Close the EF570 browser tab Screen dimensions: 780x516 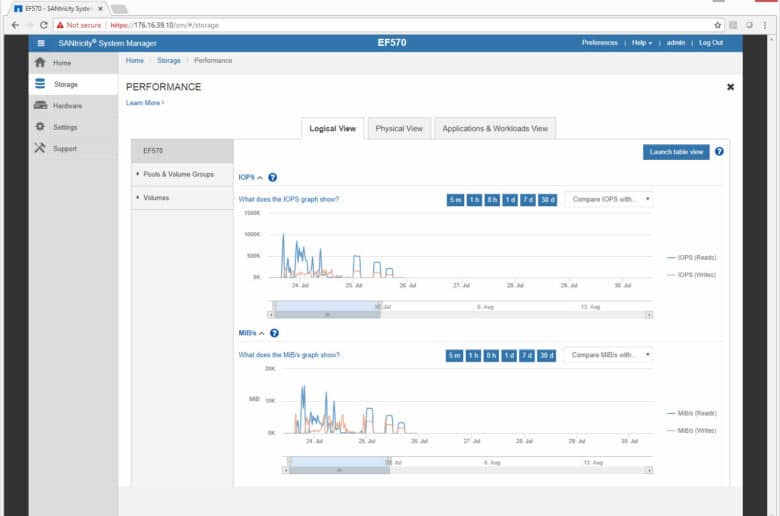pyautogui.click(x=100, y=9)
